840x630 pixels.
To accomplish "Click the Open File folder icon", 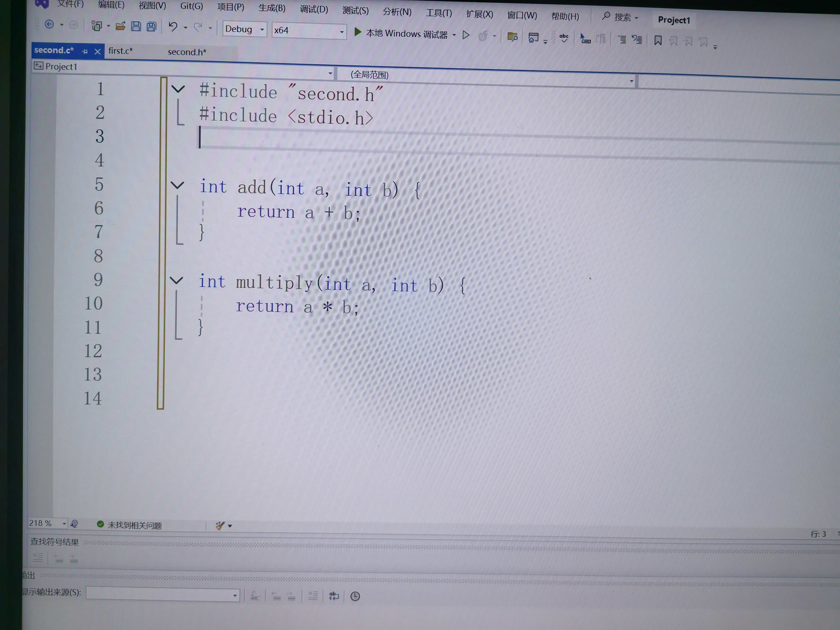I will pos(120,26).
